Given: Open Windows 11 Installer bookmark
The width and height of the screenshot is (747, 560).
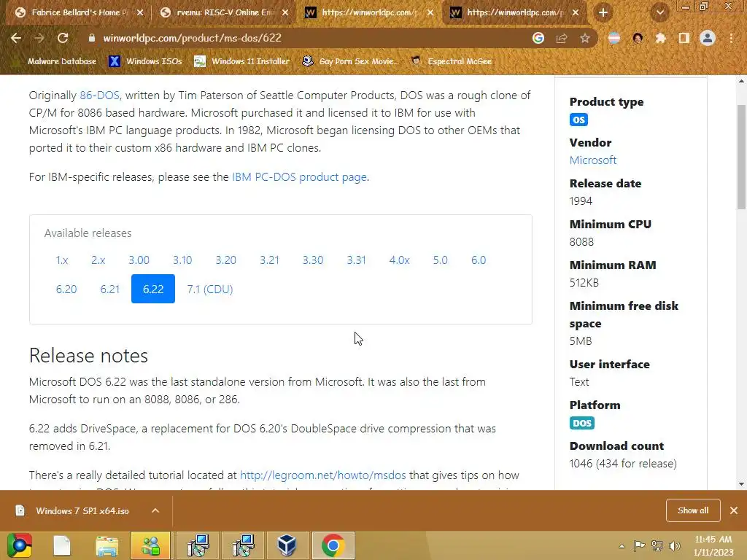Looking at the screenshot, I should click(x=242, y=61).
